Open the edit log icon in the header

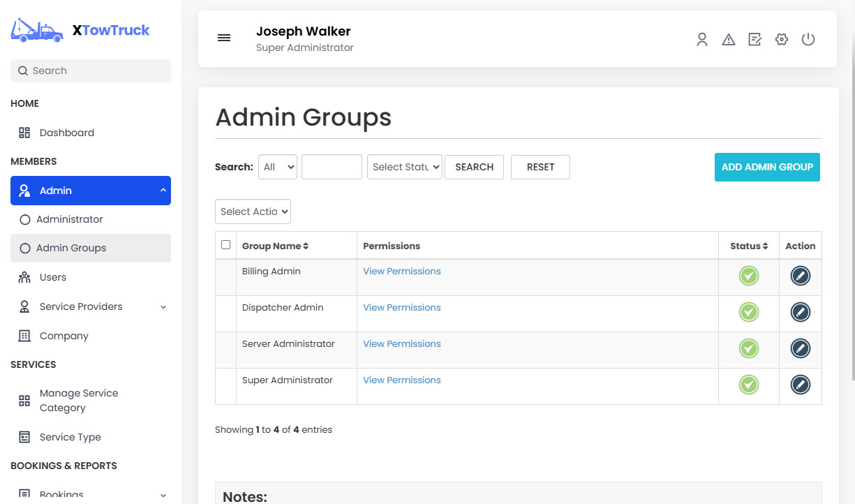[754, 40]
